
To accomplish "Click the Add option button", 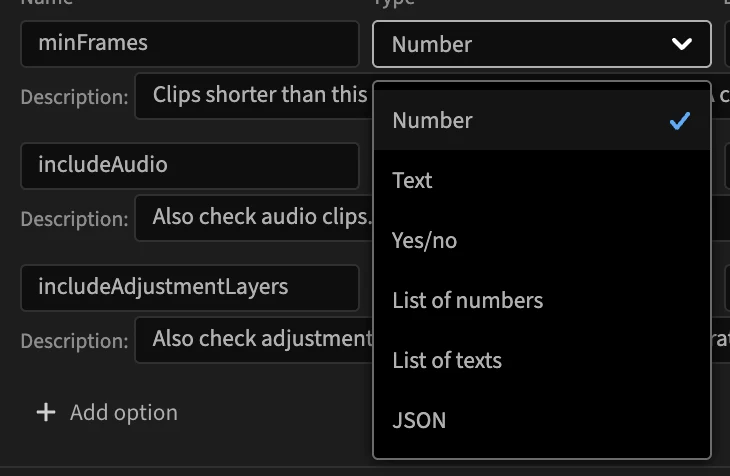I will point(108,413).
